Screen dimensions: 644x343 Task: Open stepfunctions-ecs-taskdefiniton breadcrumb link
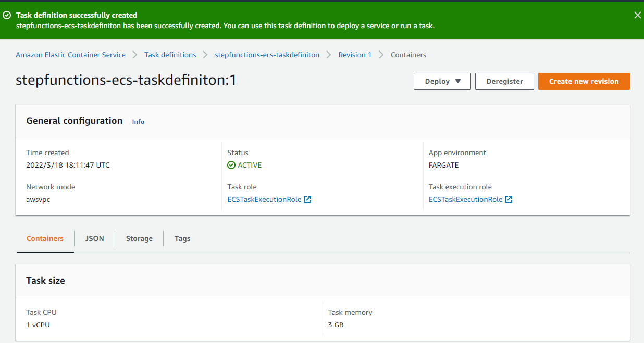click(x=267, y=55)
